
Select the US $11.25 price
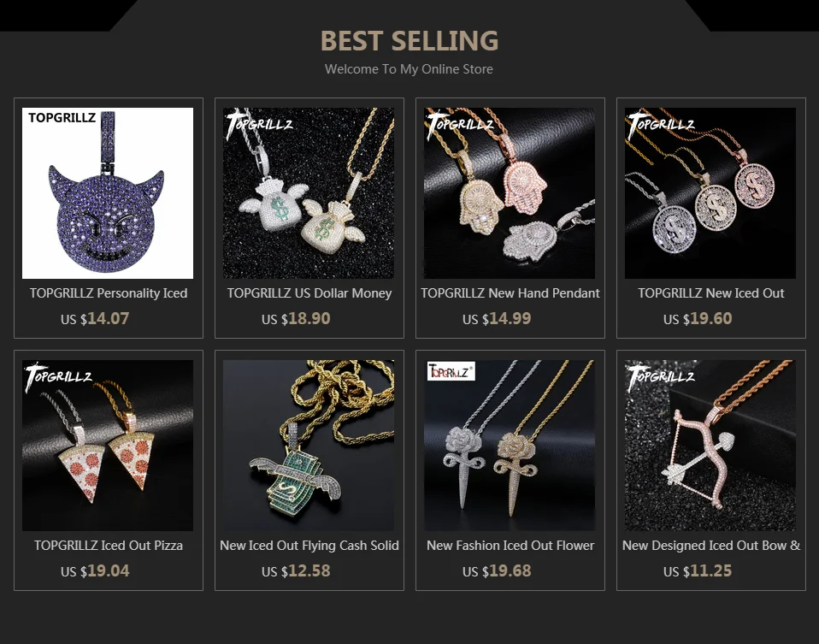tap(698, 570)
